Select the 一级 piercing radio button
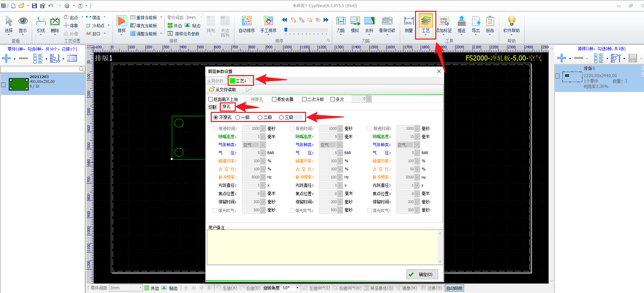 [238, 118]
